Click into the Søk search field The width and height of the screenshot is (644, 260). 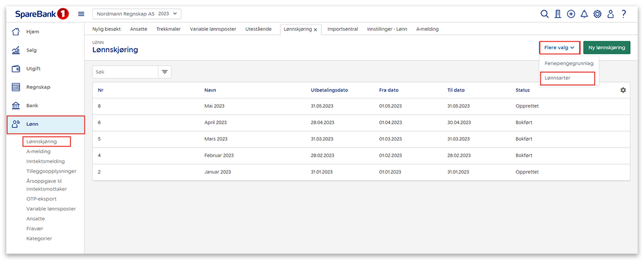pyautogui.click(x=124, y=72)
